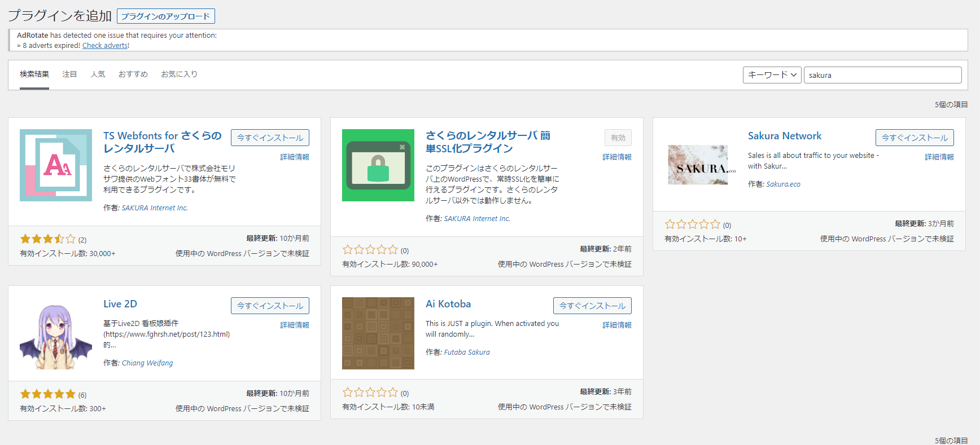Image resolution: width=980 pixels, height=445 pixels.
Task: Switch to the おすすめ tab
Action: [x=133, y=74]
